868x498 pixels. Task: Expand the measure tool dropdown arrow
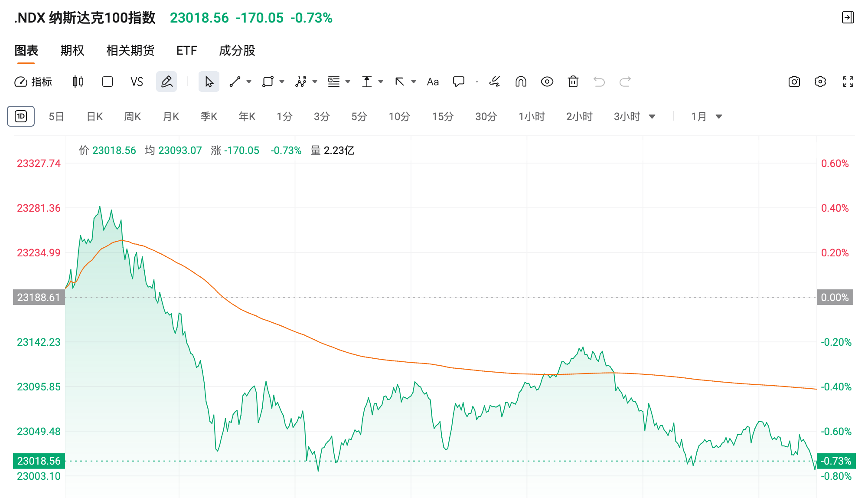pos(381,82)
